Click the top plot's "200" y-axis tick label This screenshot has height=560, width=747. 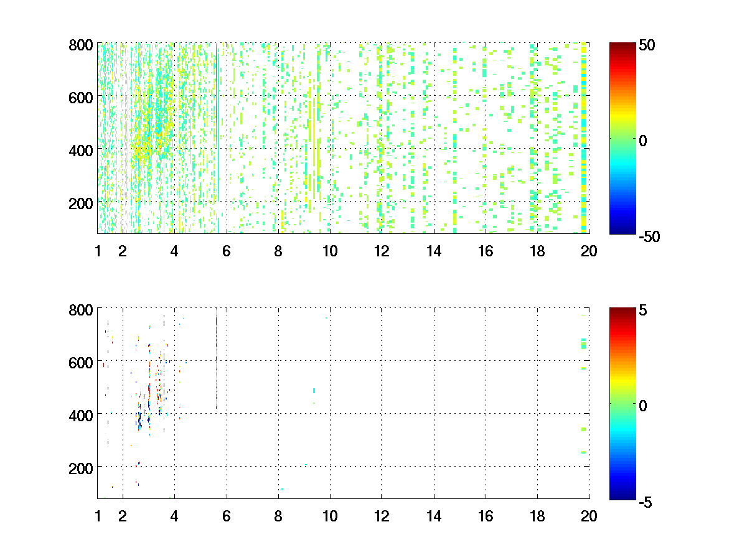(x=81, y=203)
